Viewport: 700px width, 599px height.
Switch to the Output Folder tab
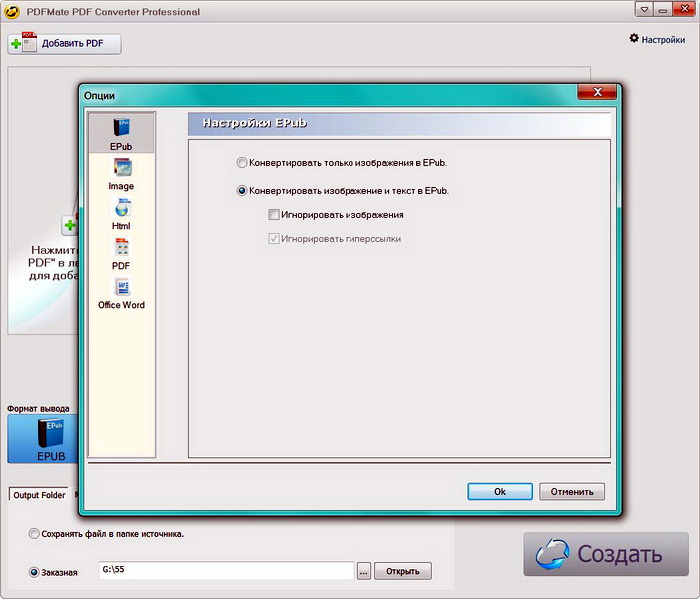click(x=39, y=495)
